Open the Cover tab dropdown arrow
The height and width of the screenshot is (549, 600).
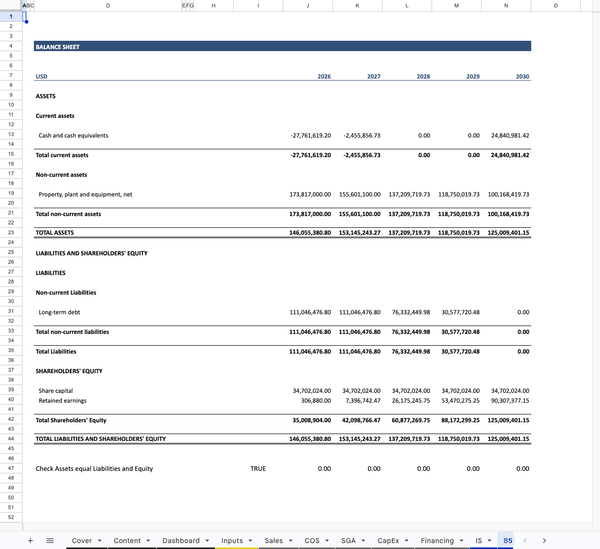click(101, 541)
